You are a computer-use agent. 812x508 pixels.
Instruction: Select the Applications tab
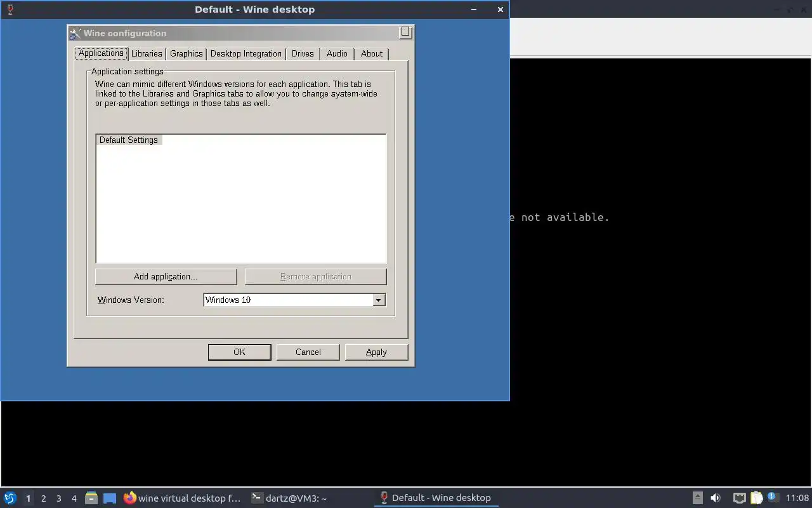pos(101,53)
